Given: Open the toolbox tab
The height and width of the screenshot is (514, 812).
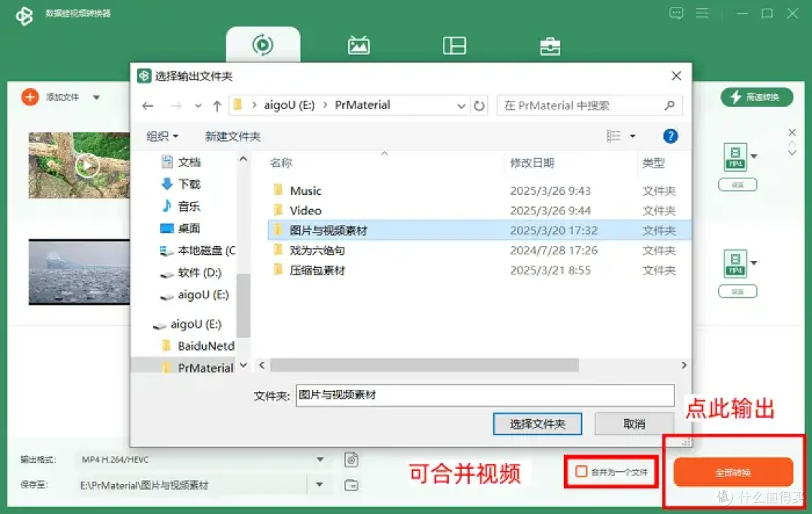Looking at the screenshot, I should pos(550,46).
